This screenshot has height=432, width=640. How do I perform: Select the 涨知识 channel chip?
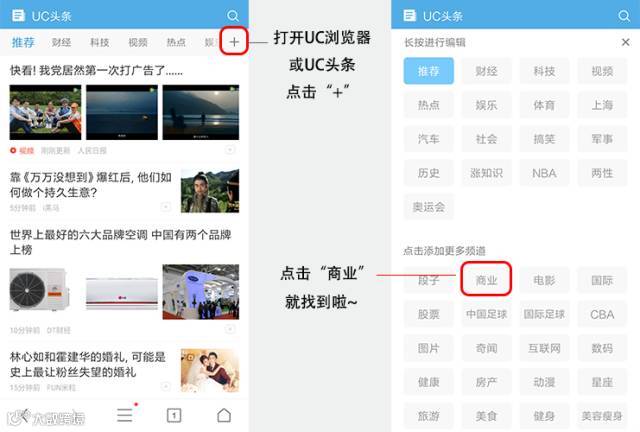(x=487, y=173)
